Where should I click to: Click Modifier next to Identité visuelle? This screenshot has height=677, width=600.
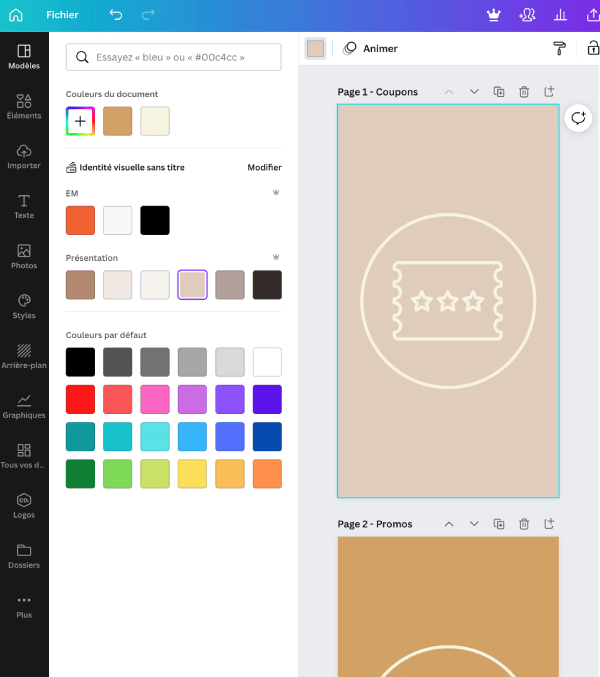coord(264,168)
